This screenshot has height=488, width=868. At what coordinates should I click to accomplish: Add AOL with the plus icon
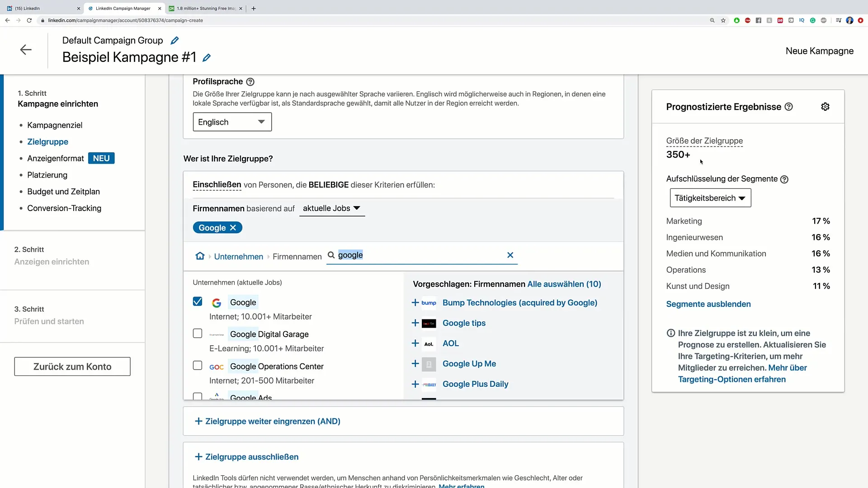(415, 343)
